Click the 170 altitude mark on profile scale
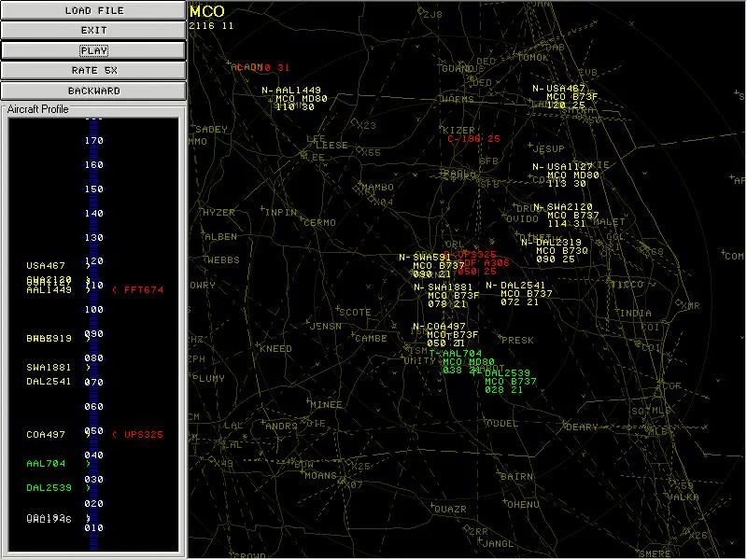Screen dimensions: 747x560 point(94,141)
